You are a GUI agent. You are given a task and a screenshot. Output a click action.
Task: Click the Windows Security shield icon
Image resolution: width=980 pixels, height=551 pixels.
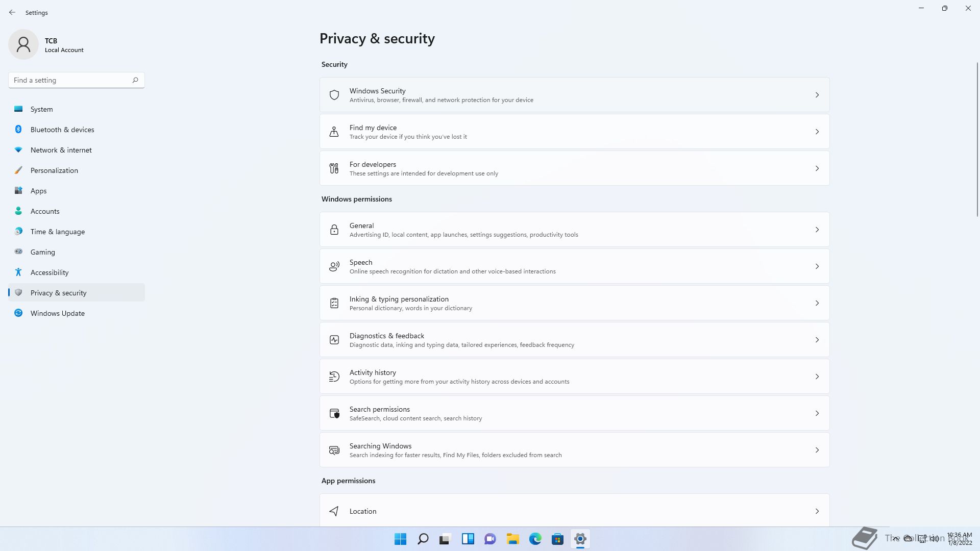tap(334, 95)
